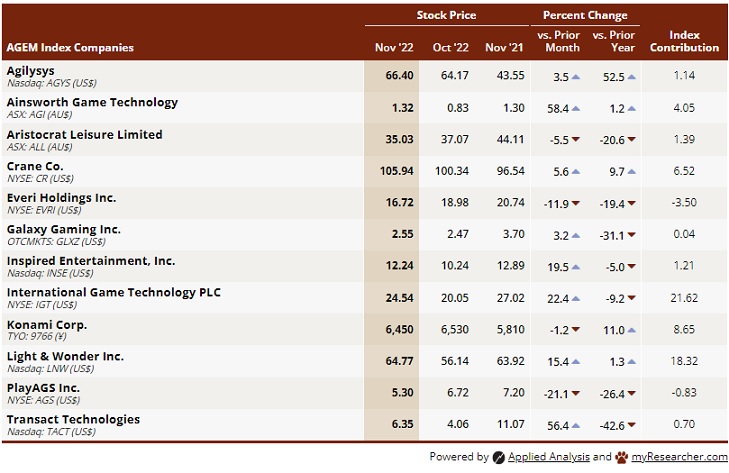Viewport: 729px width, 473px height.
Task: Click the 11.07 Transact Nov '21 price
Action: tap(510, 424)
